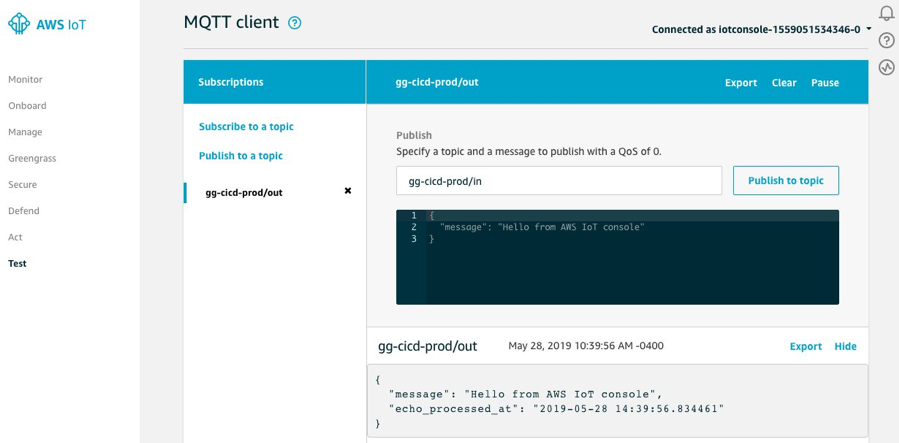Click the received message topic heading gg-cicd-prod/out

pos(428,347)
